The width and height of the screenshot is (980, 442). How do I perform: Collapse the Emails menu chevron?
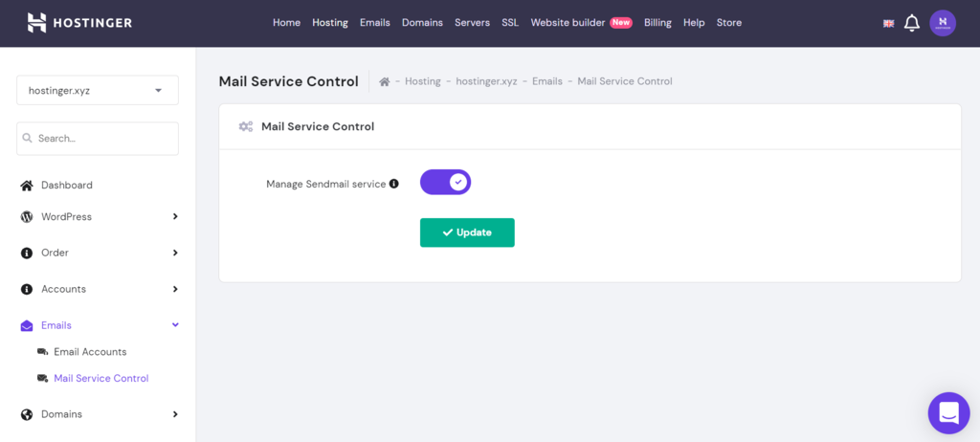coord(175,325)
